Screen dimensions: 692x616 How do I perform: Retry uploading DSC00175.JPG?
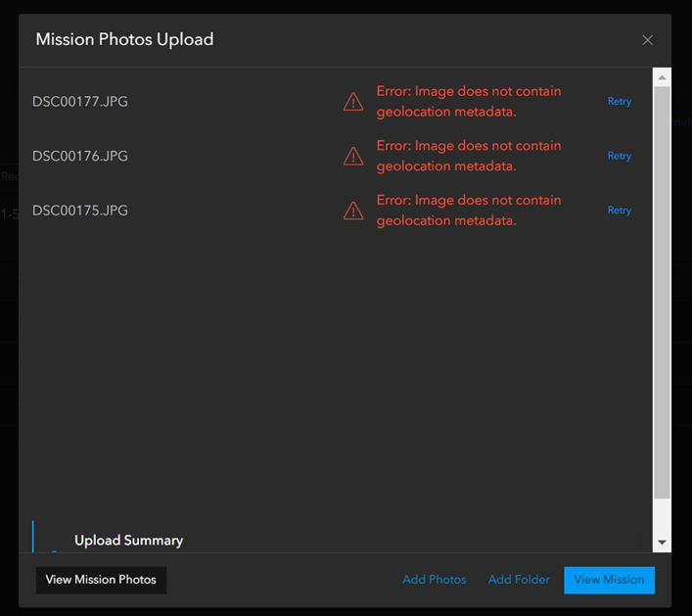click(x=620, y=211)
